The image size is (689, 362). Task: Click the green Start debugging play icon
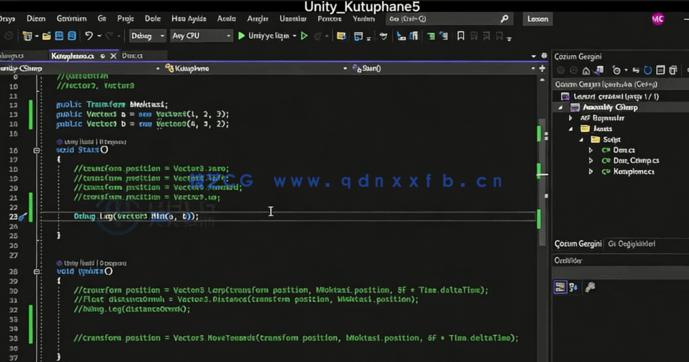(x=241, y=36)
